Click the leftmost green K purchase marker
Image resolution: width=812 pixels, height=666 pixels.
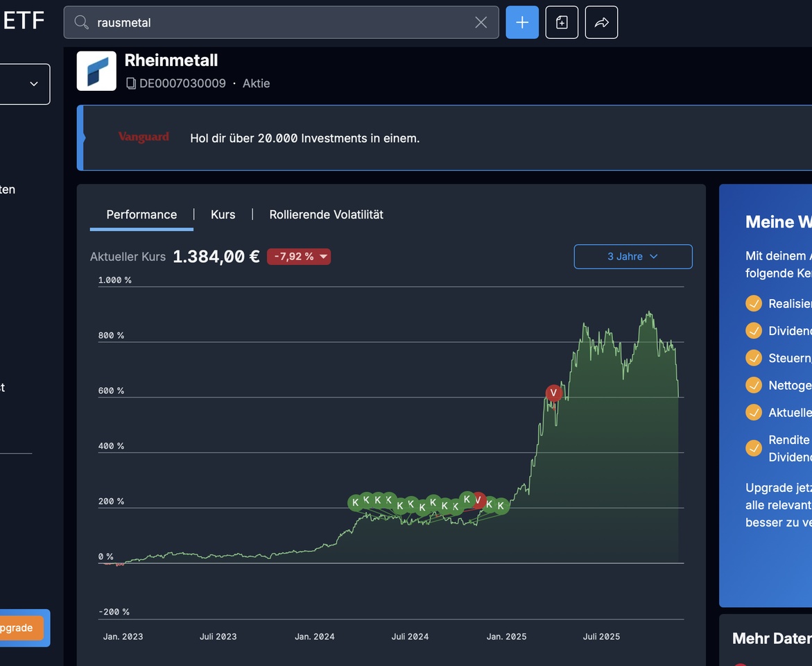point(355,502)
